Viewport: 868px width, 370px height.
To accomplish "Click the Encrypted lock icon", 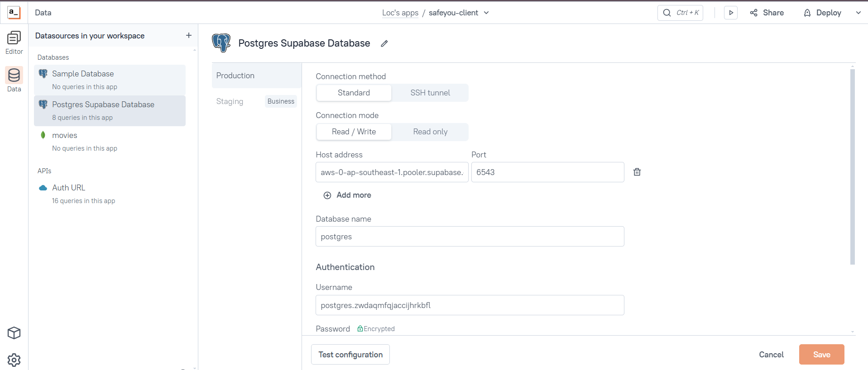I will point(360,328).
